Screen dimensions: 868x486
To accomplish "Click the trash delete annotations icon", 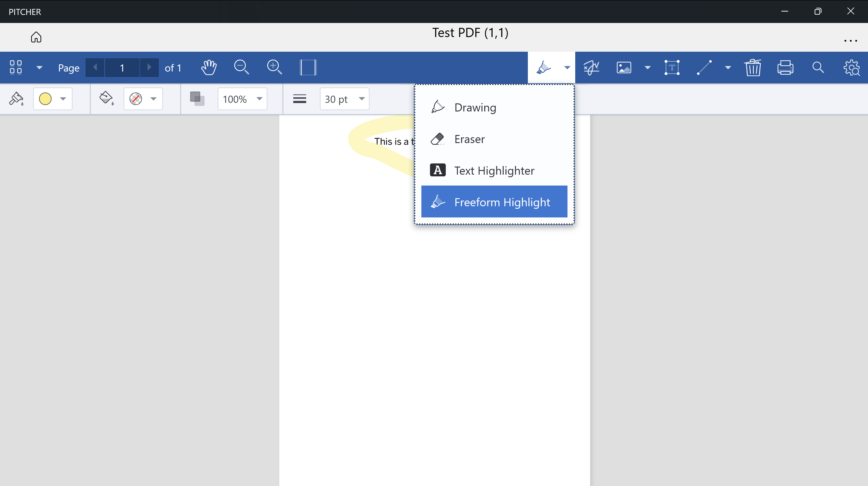I will (752, 67).
